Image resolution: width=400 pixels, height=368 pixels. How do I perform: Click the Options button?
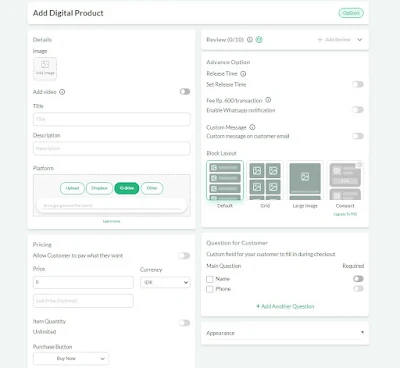click(351, 13)
